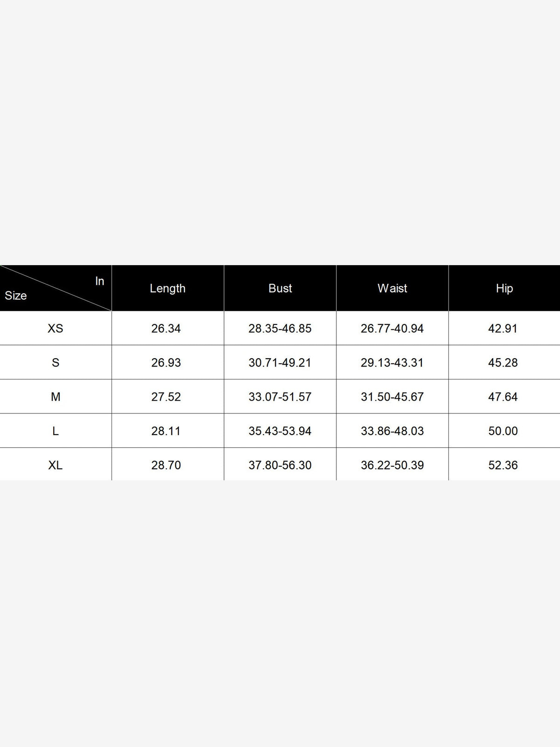Click the In unit label
Viewport: 560px width, 747px height.
(x=99, y=281)
